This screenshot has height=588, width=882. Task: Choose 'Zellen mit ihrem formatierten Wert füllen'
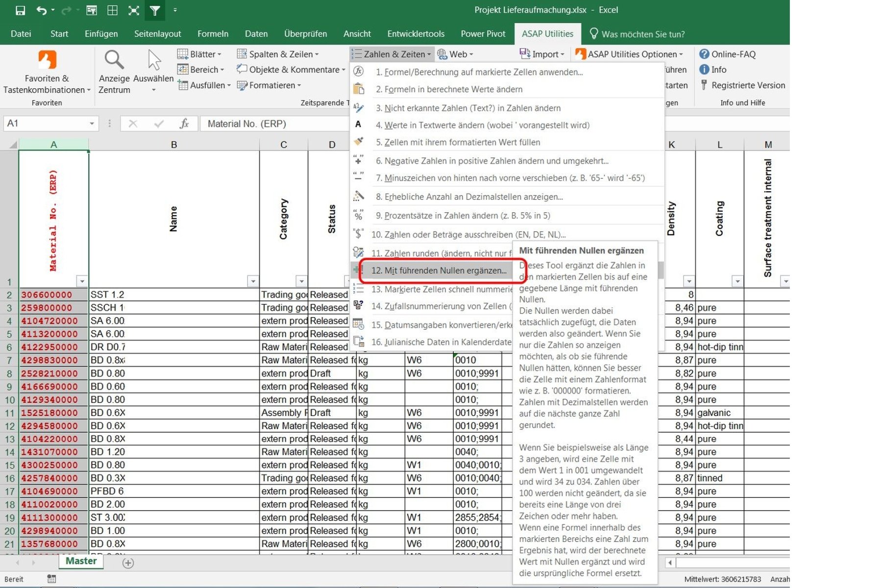[x=507, y=142]
